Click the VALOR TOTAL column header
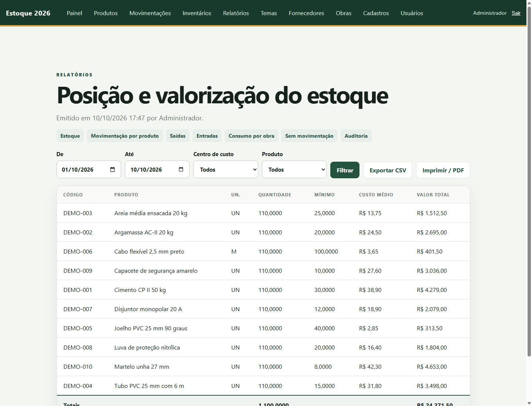Viewport: 532px width, 406px height. tap(433, 195)
